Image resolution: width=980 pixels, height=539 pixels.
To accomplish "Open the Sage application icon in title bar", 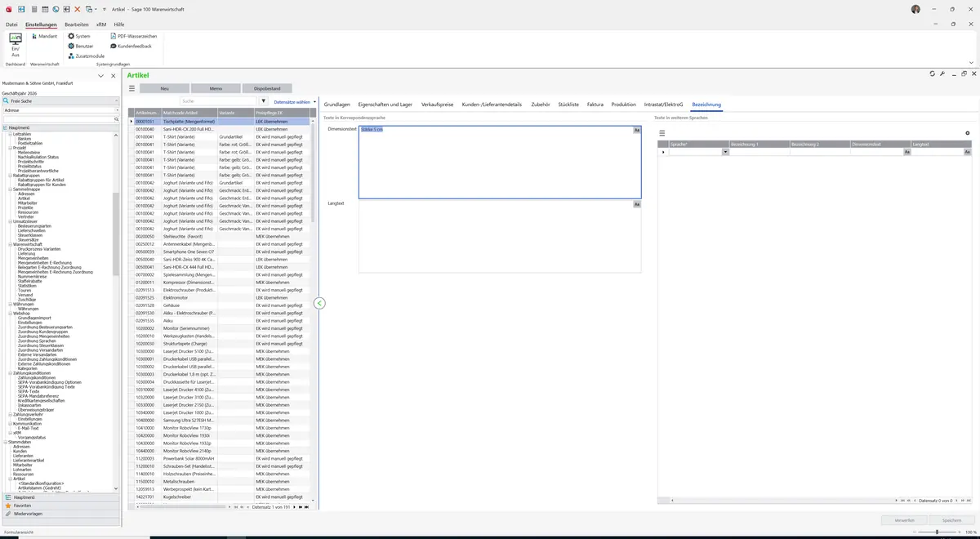I will (8, 9).
